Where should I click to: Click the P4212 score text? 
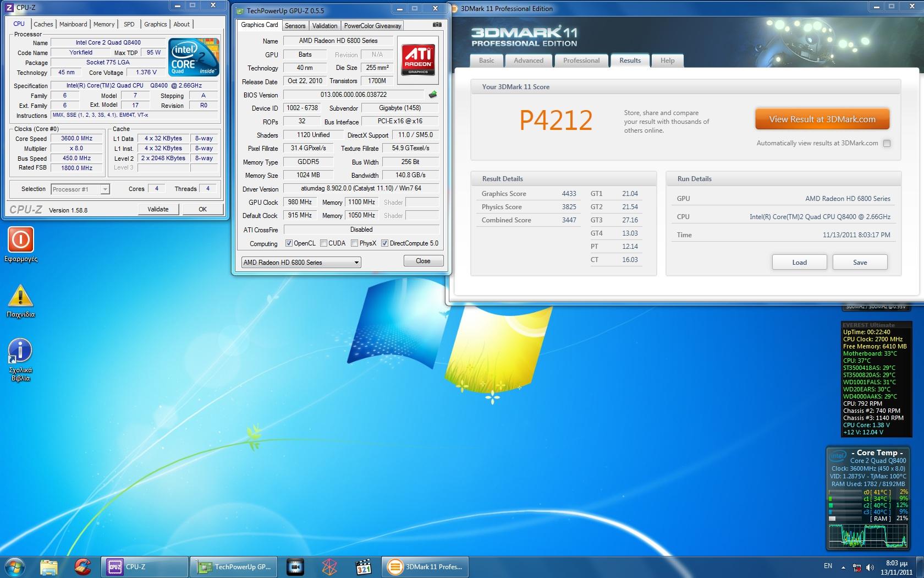point(555,121)
